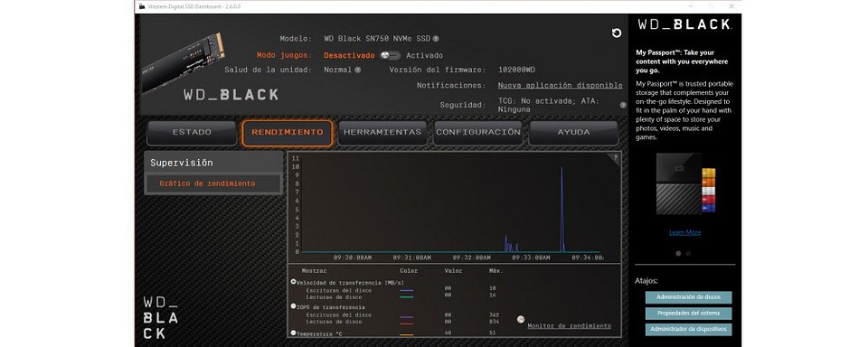Click firmware version 102000WD text

pos(516,70)
